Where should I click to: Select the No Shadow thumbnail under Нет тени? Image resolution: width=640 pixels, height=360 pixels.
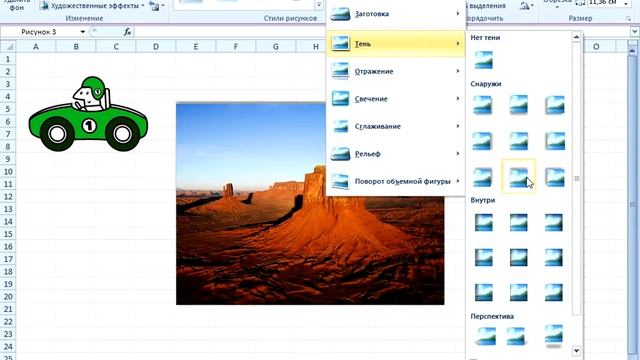[x=483, y=60]
